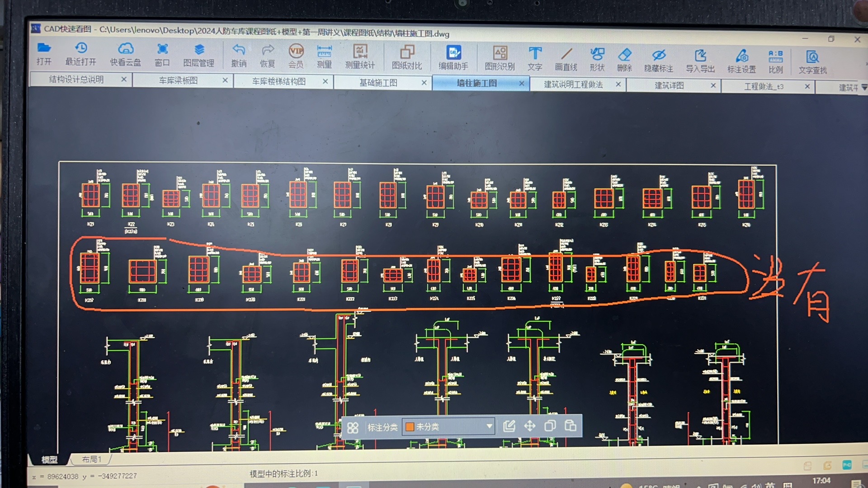Open 标注设置 annotation settings
The image size is (868, 488).
741,62
